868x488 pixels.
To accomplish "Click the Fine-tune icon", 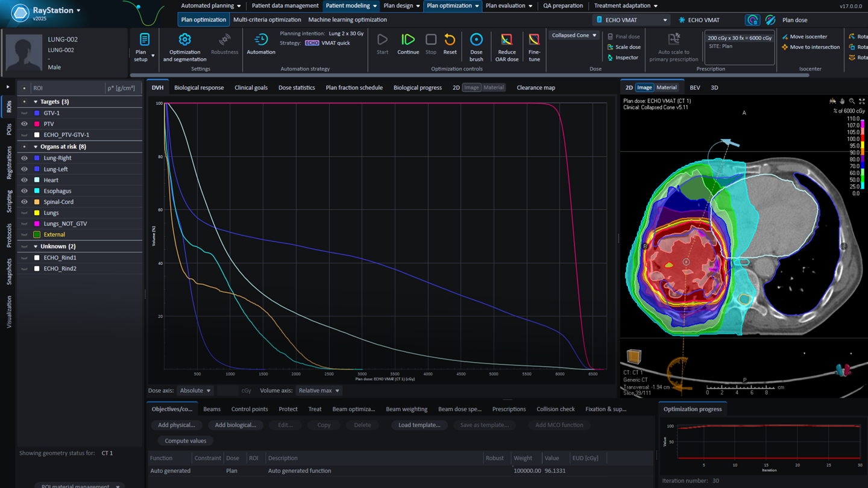I will [534, 40].
